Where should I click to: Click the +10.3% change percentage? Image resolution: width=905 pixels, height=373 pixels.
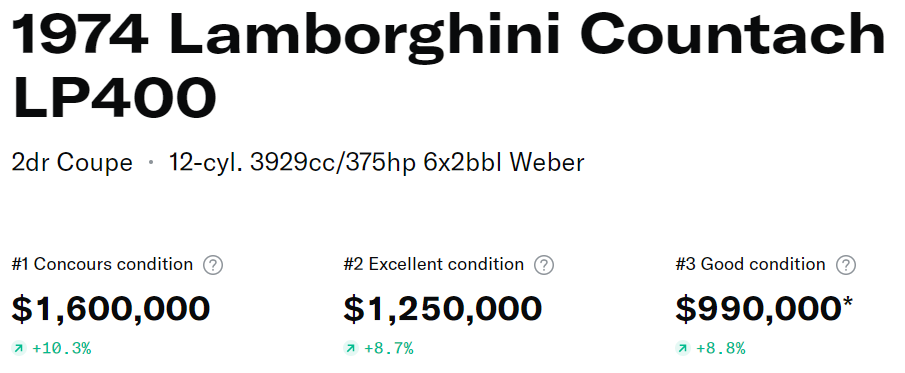point(62,348)
